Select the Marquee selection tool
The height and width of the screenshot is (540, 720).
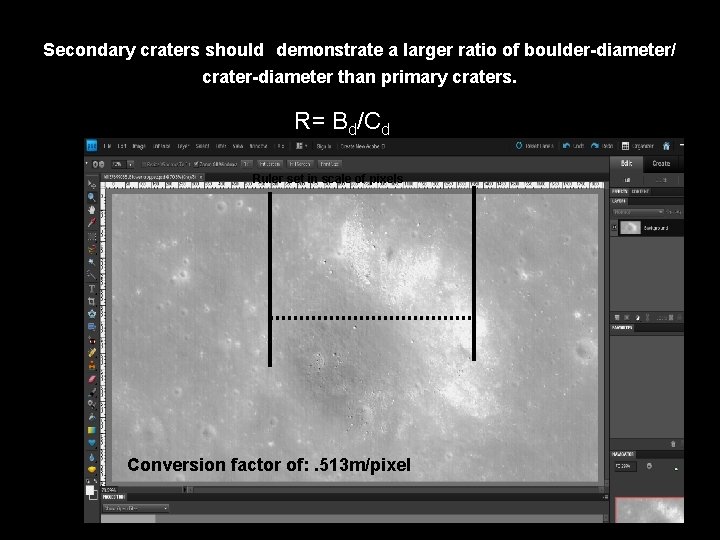tap(91, 236)
